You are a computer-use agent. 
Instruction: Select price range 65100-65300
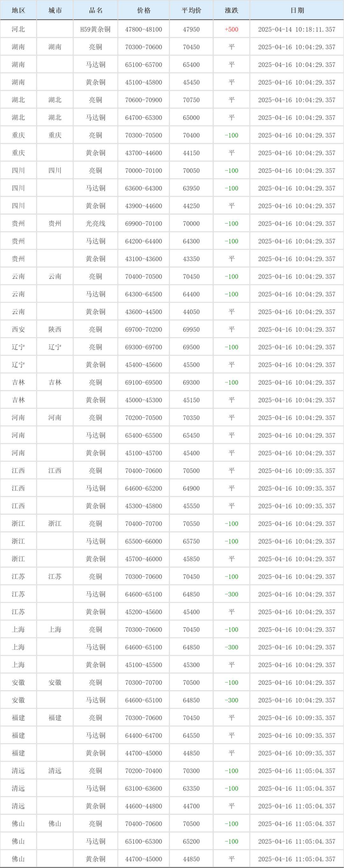[144, 841]
